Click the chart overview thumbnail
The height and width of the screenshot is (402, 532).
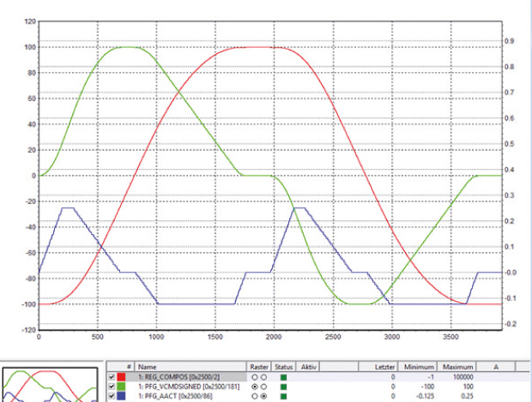click(x=48, y=385)
